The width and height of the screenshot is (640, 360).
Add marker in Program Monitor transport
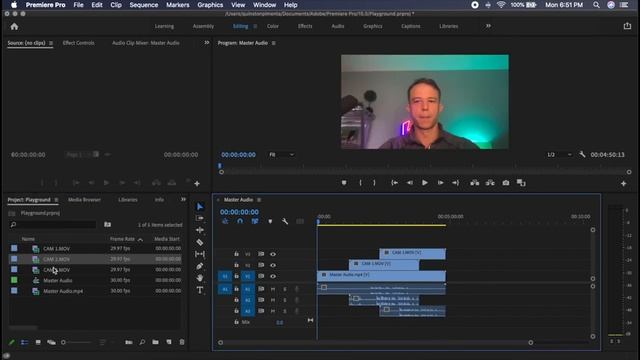tap(344, 183)
